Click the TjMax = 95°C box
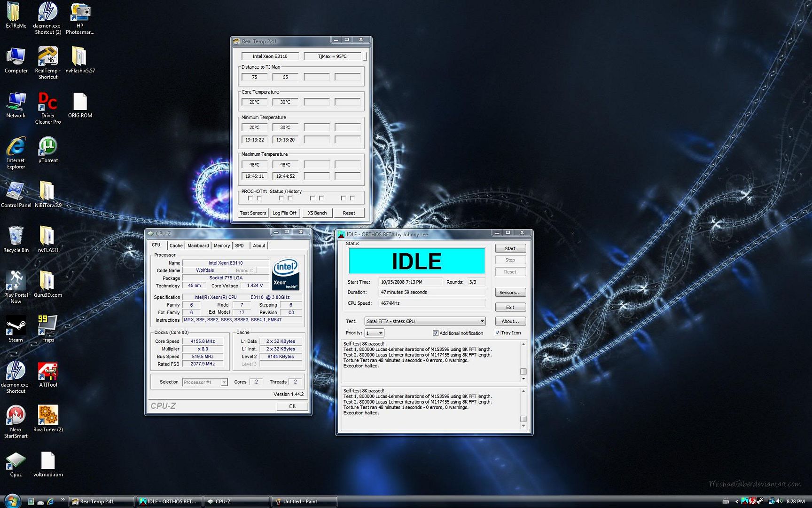Image resolution: width=812 pixels, height=508 pixels. click(x=332, y=56)
